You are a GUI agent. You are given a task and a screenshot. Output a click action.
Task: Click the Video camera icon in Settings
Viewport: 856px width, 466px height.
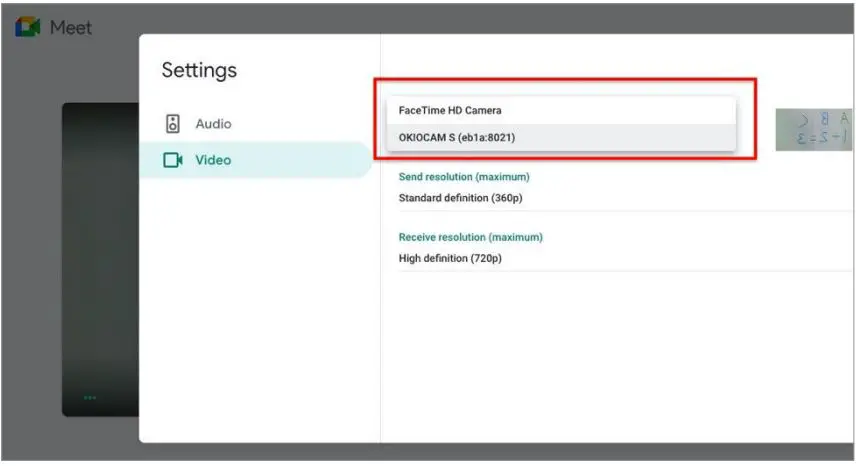click(173, 160)
